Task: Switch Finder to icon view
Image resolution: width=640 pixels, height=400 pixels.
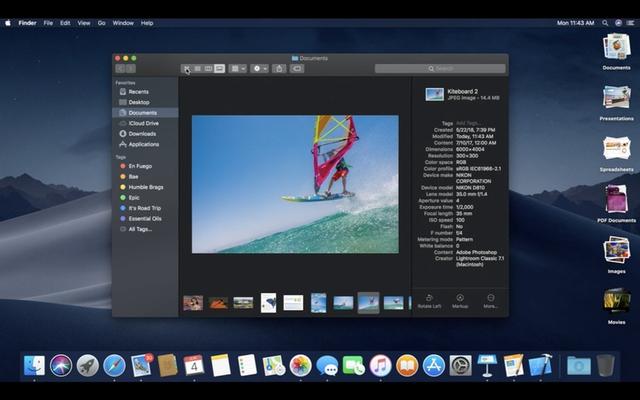Action: [187, 69]
